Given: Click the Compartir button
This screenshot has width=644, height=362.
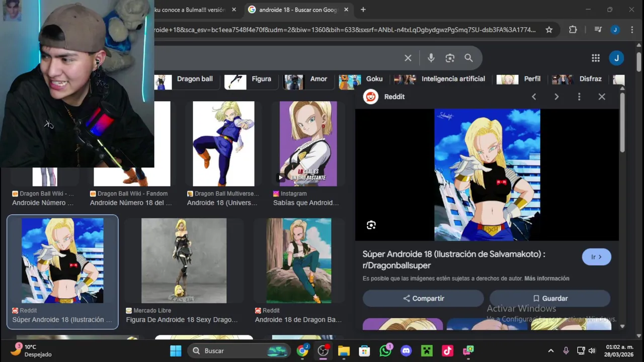Looking at the screenshot, I should [423, 298].
